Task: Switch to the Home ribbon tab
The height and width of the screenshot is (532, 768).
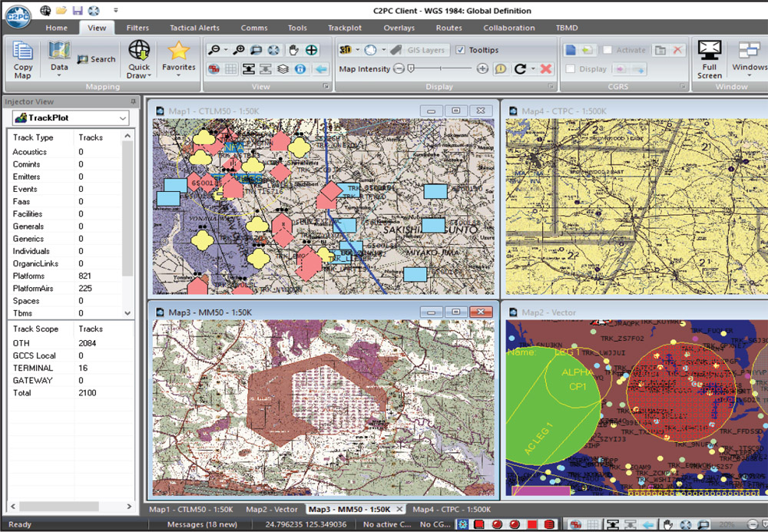Action: [x=56, y=28]
